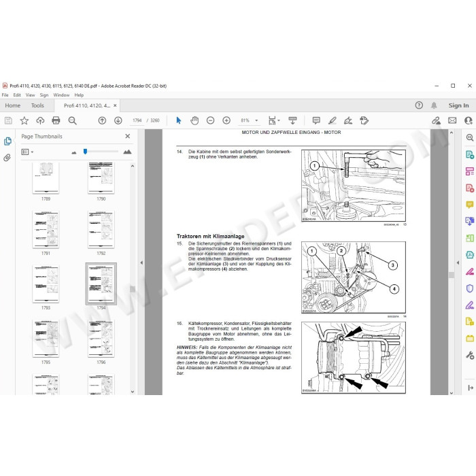This screenshot has width=476, height=476.
Task: Go to next page arrow
Action: coord(118,120)
